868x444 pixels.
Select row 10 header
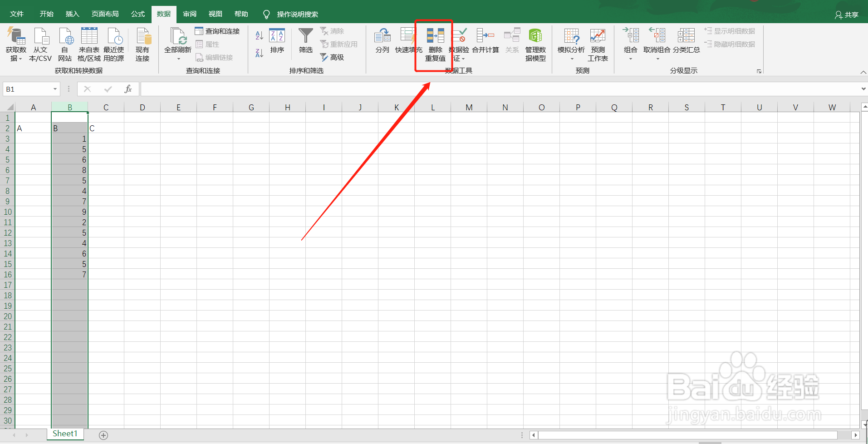(8, 212)
